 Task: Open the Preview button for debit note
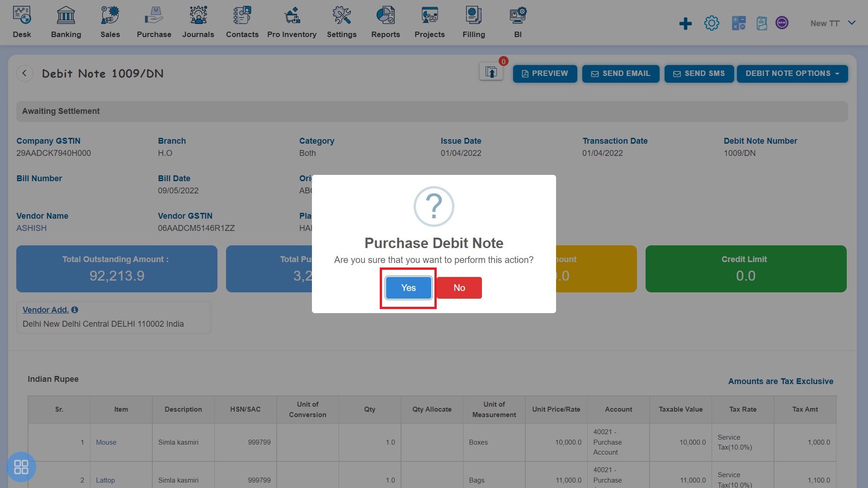pyautogui.click(x=544, y=73)
